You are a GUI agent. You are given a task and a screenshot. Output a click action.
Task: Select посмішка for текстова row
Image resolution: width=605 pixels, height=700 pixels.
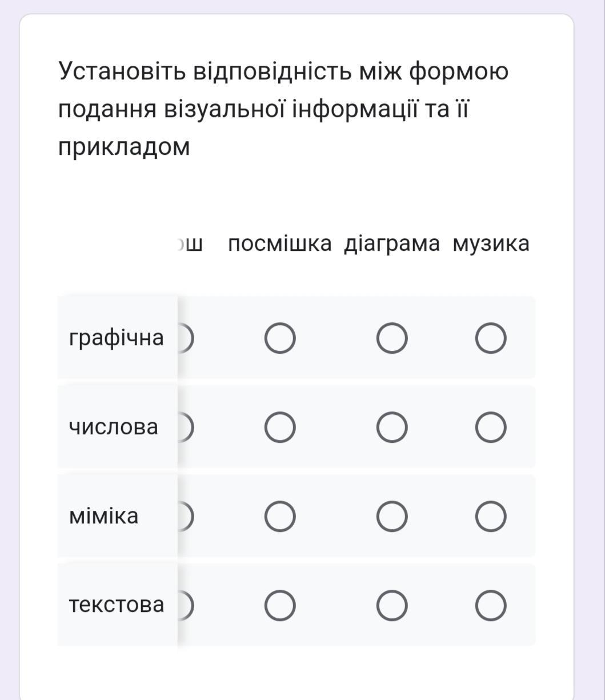[280, 606]
